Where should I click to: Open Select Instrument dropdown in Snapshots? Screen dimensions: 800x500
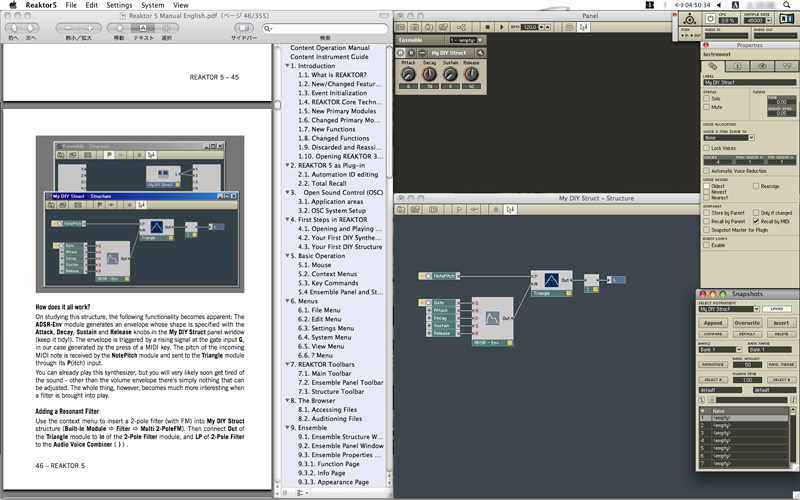point(729,309)
